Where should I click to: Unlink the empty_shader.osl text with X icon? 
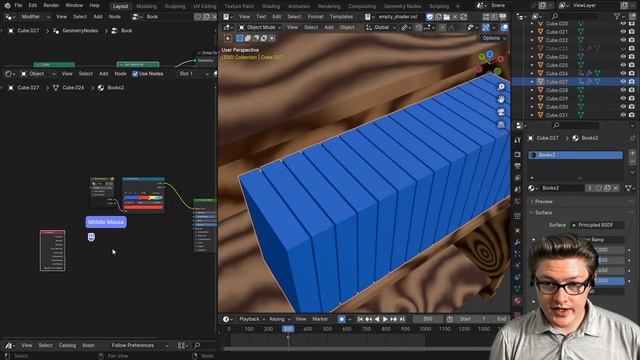point(455,17)
